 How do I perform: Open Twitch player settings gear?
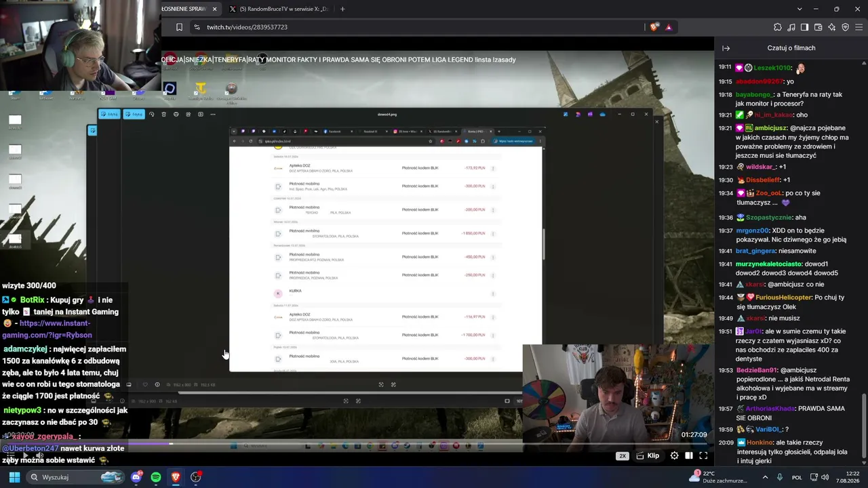point(674,456)
